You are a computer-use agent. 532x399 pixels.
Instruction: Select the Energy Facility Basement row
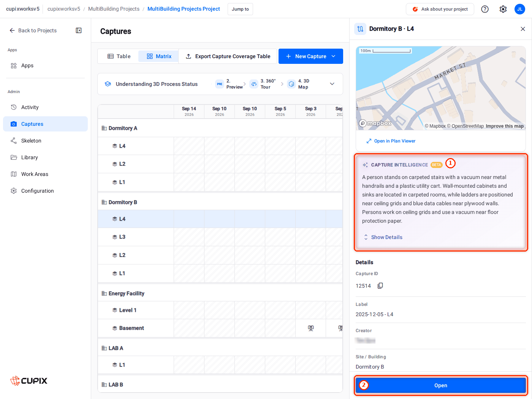tap(220, 328)
